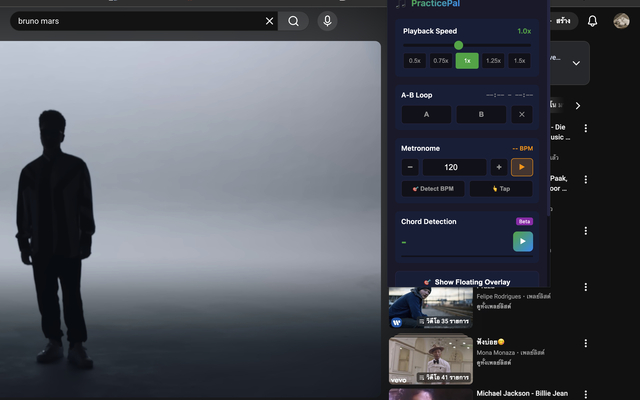Open the account avatar menu

coord(621,21)
